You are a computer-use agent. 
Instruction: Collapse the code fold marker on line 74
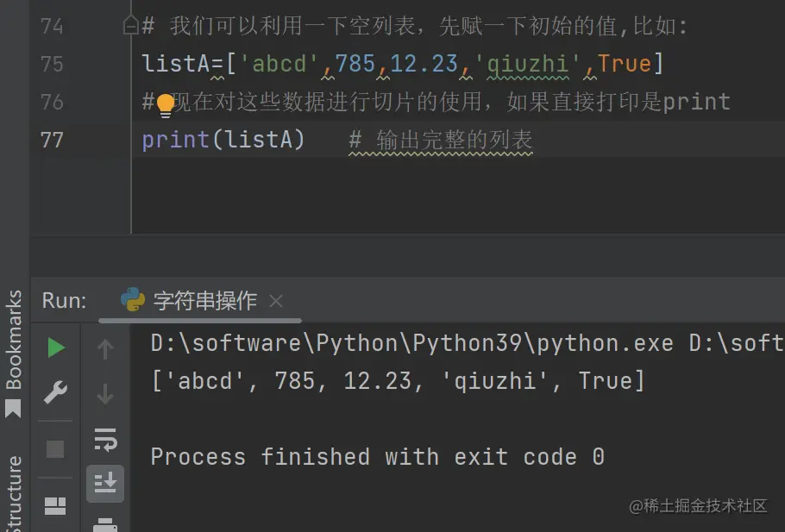point(131,26)
